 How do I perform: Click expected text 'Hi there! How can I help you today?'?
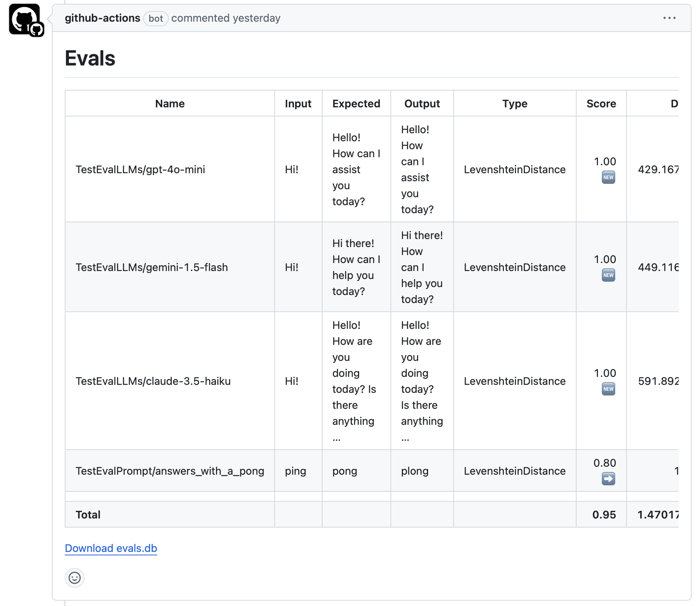356,267
